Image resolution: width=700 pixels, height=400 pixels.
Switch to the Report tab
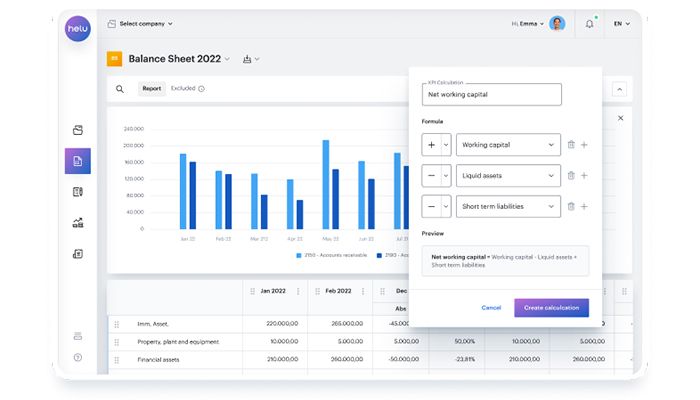click(x=151, y=88)
